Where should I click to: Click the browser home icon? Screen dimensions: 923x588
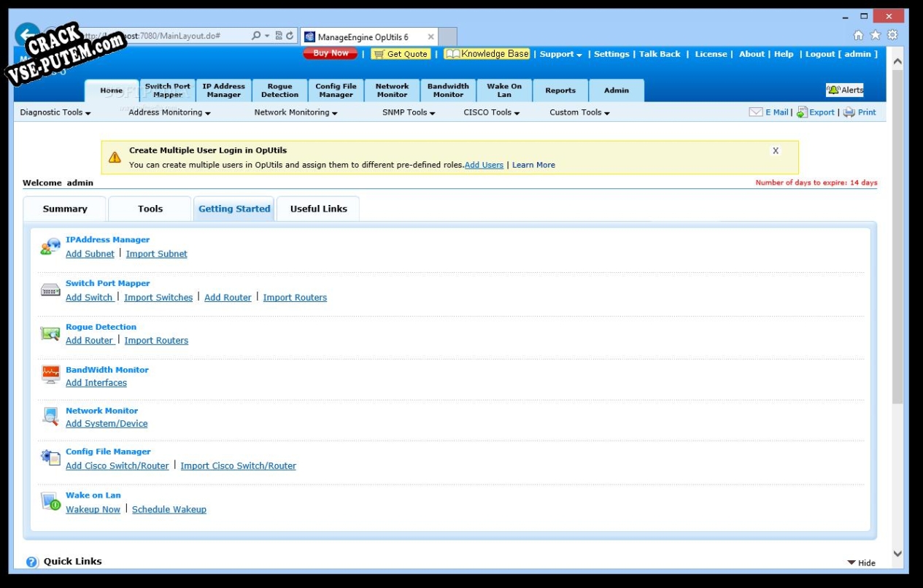coord(859,35)
